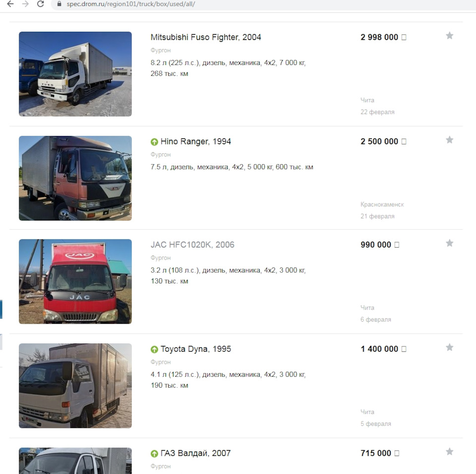Click the lock icon in address bar

(59, 4)
